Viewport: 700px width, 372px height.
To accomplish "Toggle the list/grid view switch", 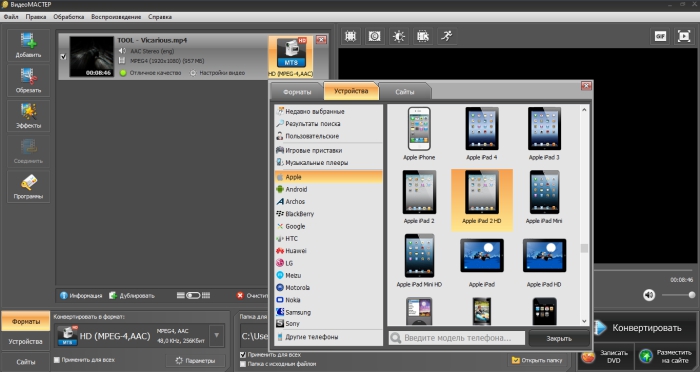I will [193, 296].
